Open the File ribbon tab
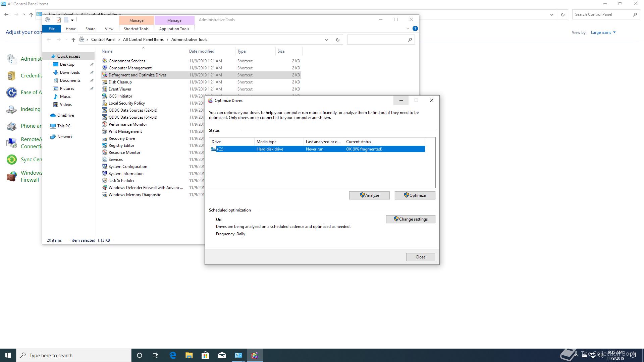 [52, 29]
